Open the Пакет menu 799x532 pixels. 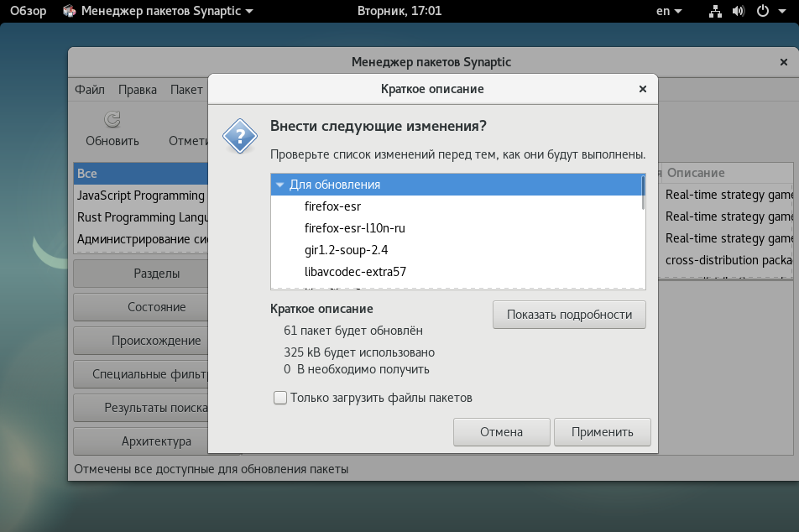186,90
